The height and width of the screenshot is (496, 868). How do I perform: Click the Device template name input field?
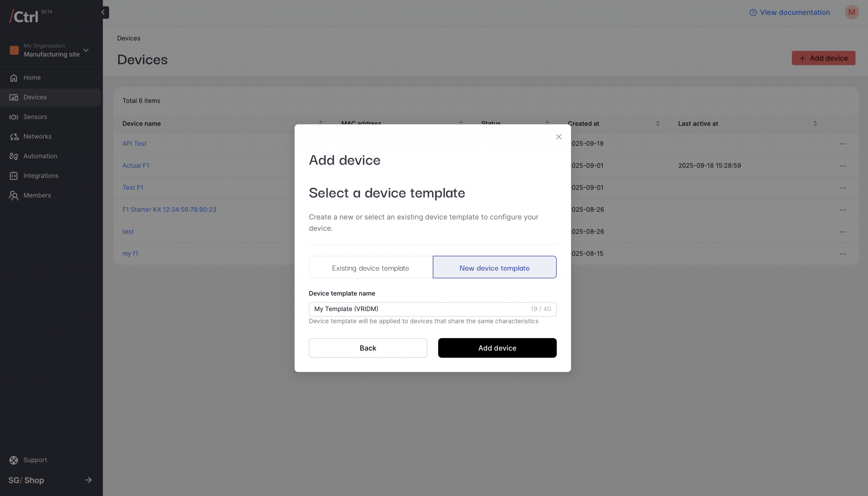point(419,309)
